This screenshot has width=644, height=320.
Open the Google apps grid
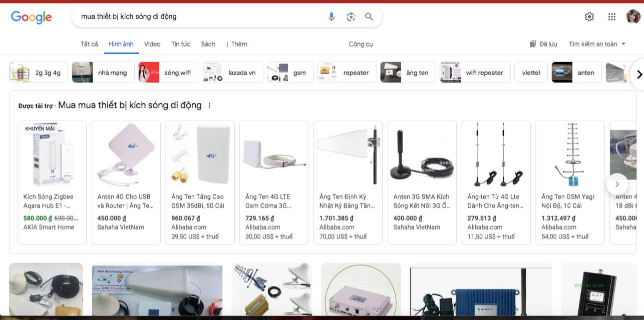(611, 16)
